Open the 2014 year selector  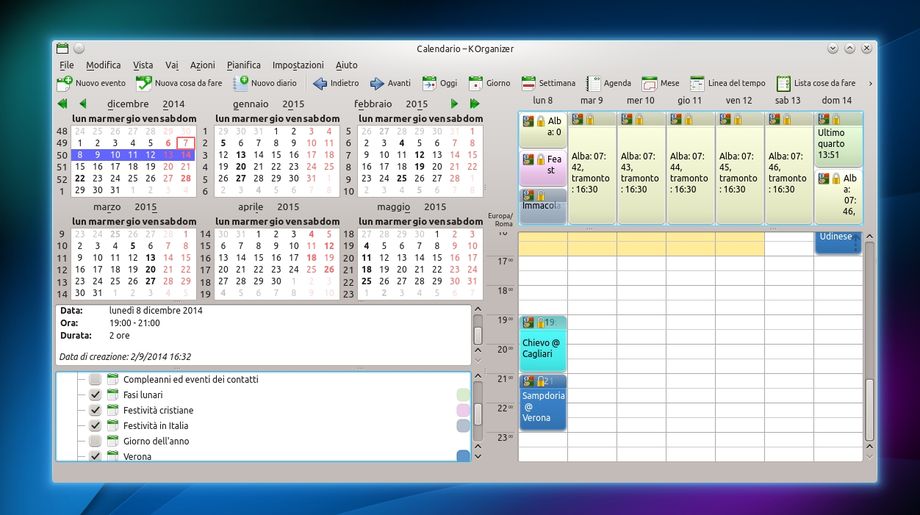174,104
